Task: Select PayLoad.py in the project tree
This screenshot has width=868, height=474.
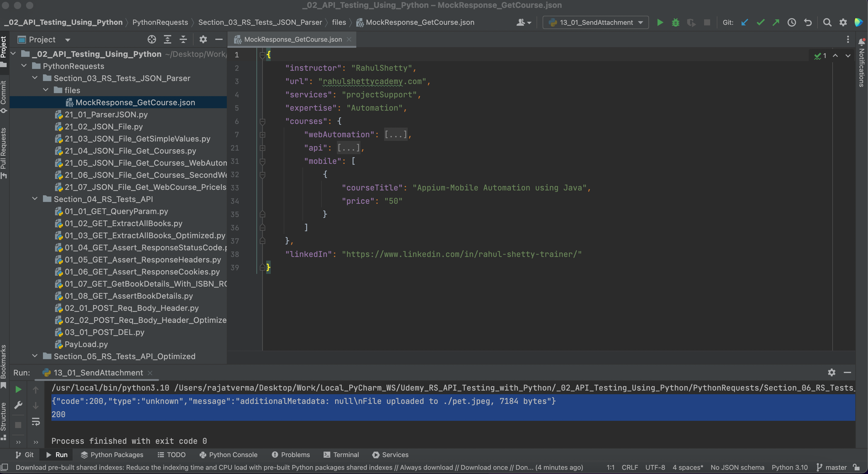Action: pos(86,344)
